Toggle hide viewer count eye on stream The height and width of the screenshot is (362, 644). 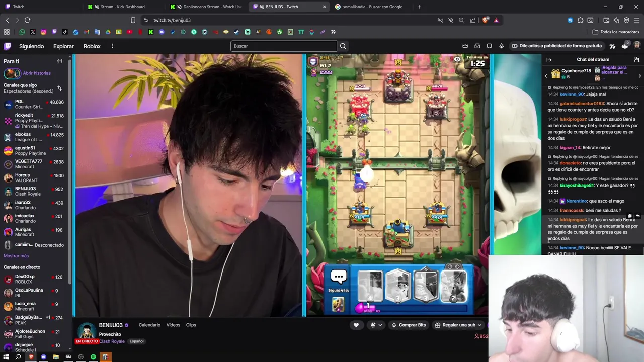pyautogui.click(x=457, y=59)
